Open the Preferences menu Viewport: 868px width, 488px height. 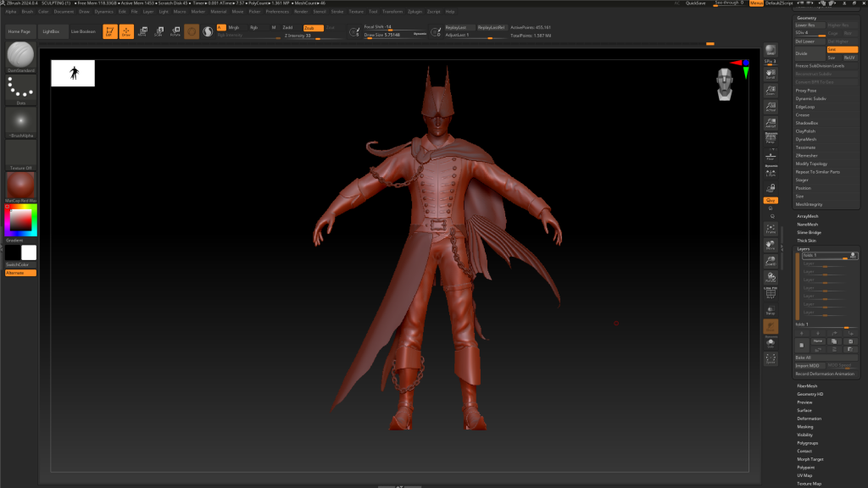point(277,12)
